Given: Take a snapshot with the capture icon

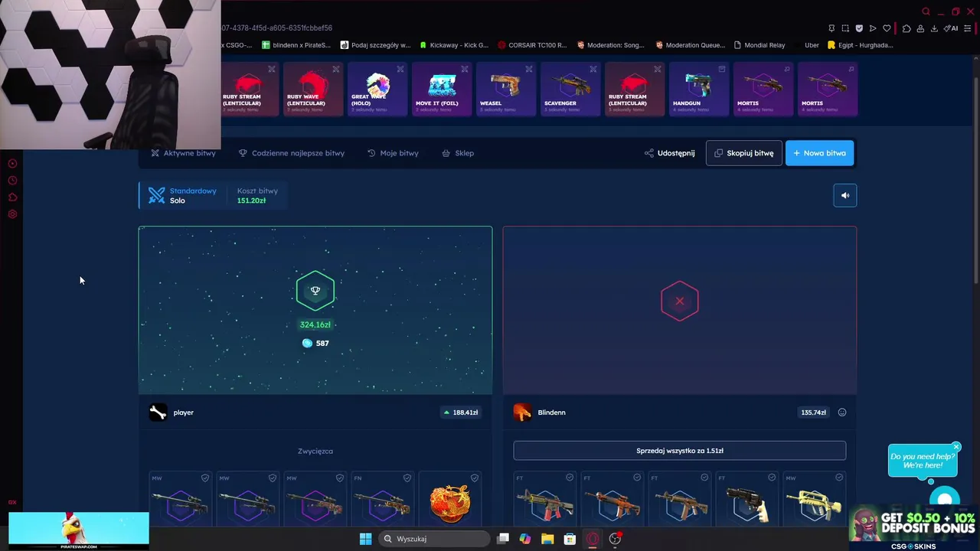Looking at the screenshot, I should (845, 28).
